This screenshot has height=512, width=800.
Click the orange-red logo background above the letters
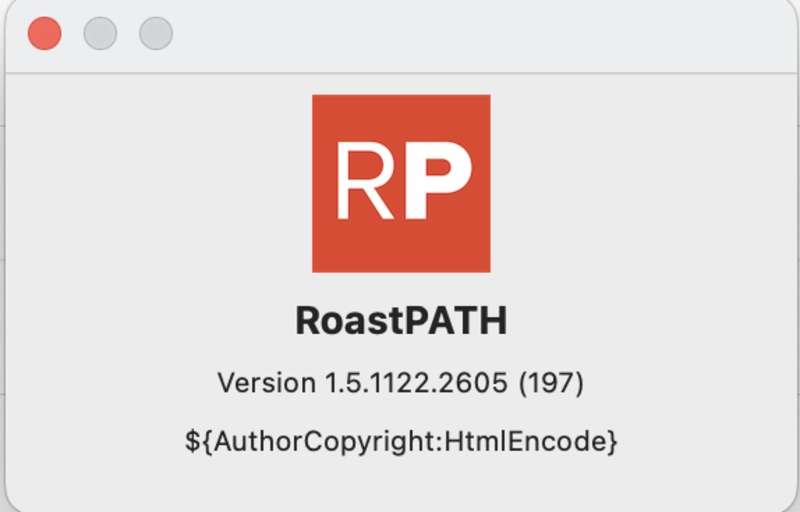pyautogui.click(x=401, y=115)
